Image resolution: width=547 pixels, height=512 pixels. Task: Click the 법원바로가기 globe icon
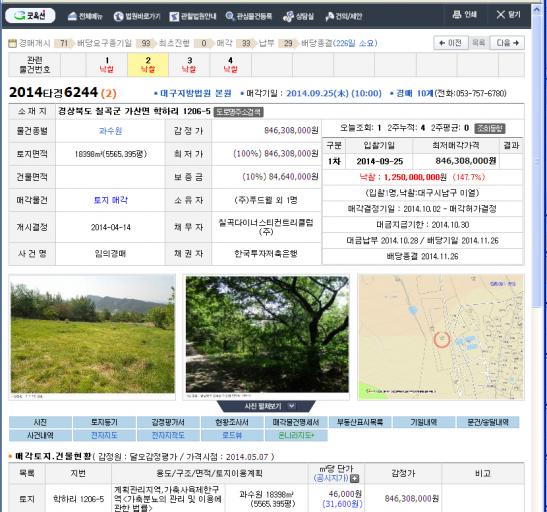coord(119,16)
